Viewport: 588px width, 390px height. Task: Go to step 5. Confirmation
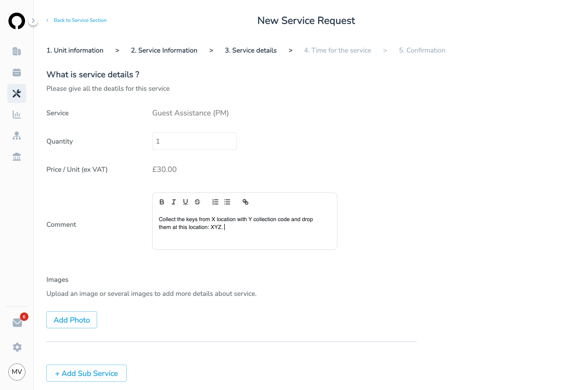[x=422, y=50]
